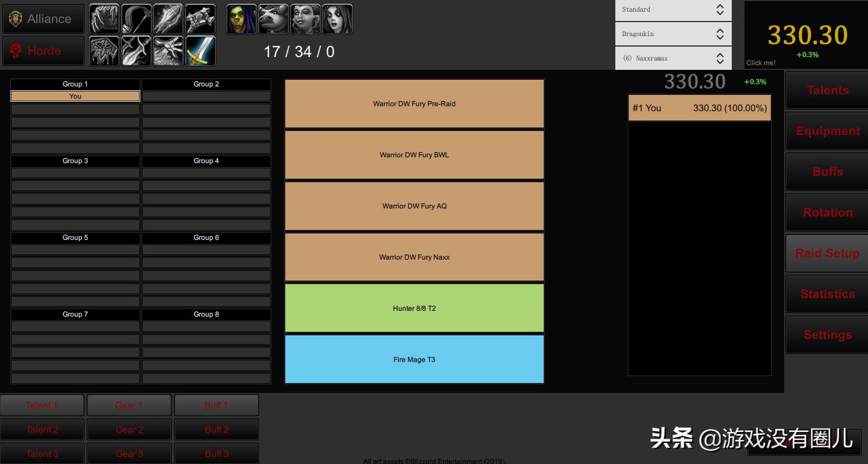Pick the Warrior DW Fury Naxx template
Screen dimensions: 868x464
tap(414, 257)
